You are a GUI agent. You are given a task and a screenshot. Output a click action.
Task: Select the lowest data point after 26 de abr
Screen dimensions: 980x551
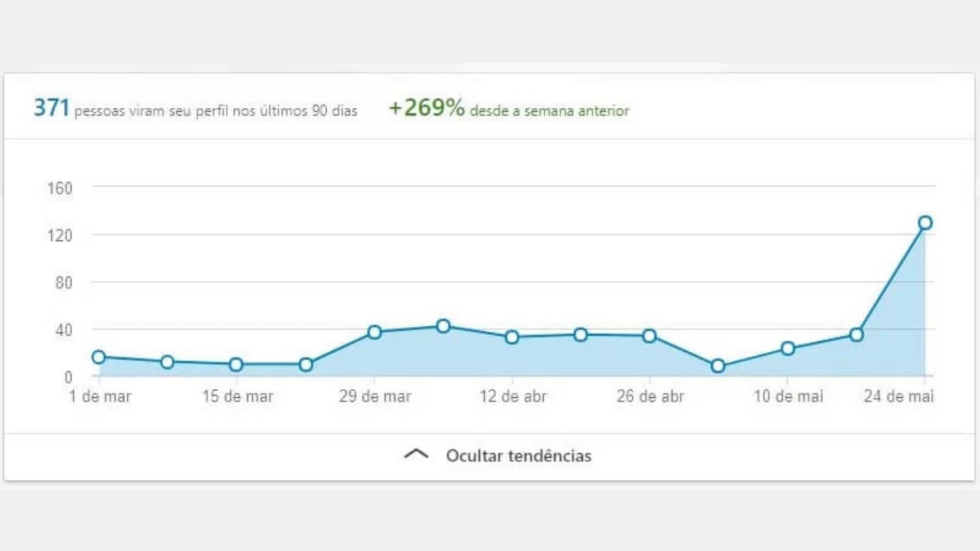click(x=718, y=366)
